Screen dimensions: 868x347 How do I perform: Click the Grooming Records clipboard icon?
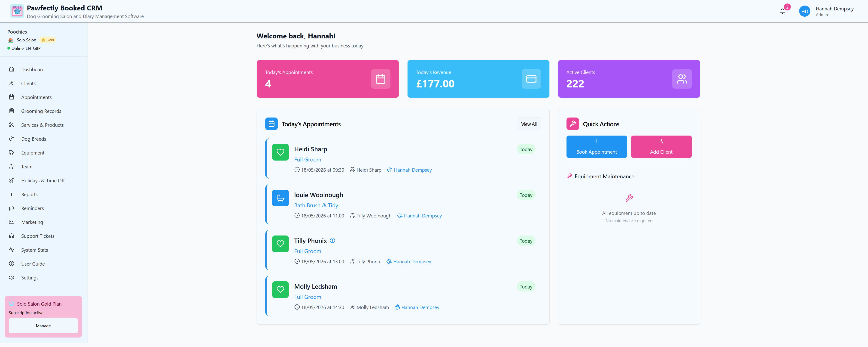(x=12, y=111)
